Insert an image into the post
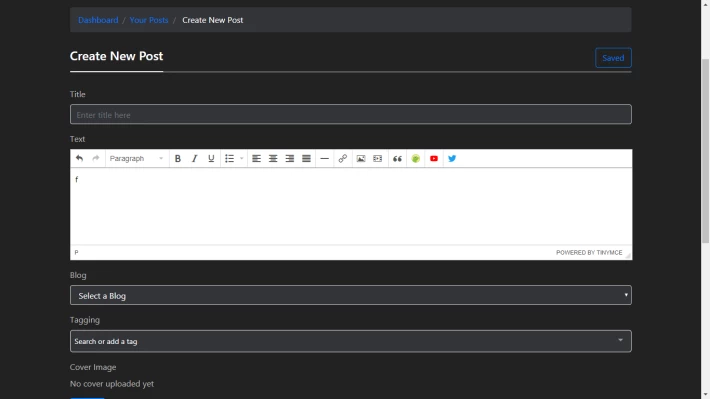This screenshot has height=399, width=710. [x=361, y=159]
